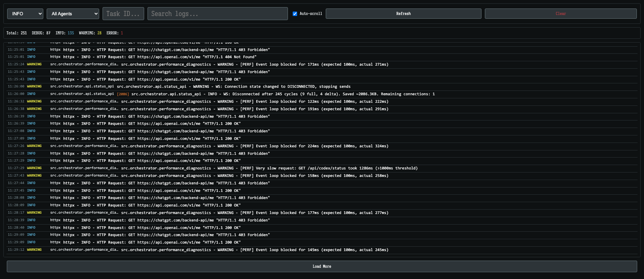The width and height of the screenshot is (644, 279).
Task: Select the event loop blocked 122ms row
Action: click(x=322, y=101)
